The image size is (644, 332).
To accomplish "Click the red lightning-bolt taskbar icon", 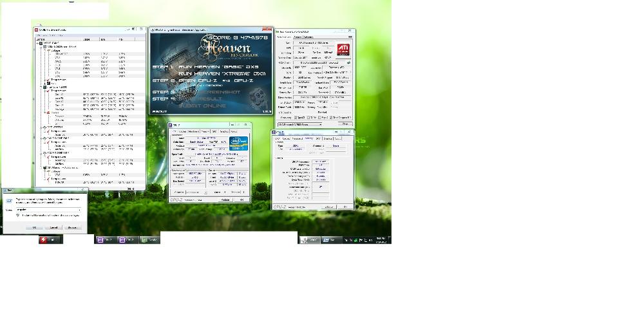I will click(44, 239).
